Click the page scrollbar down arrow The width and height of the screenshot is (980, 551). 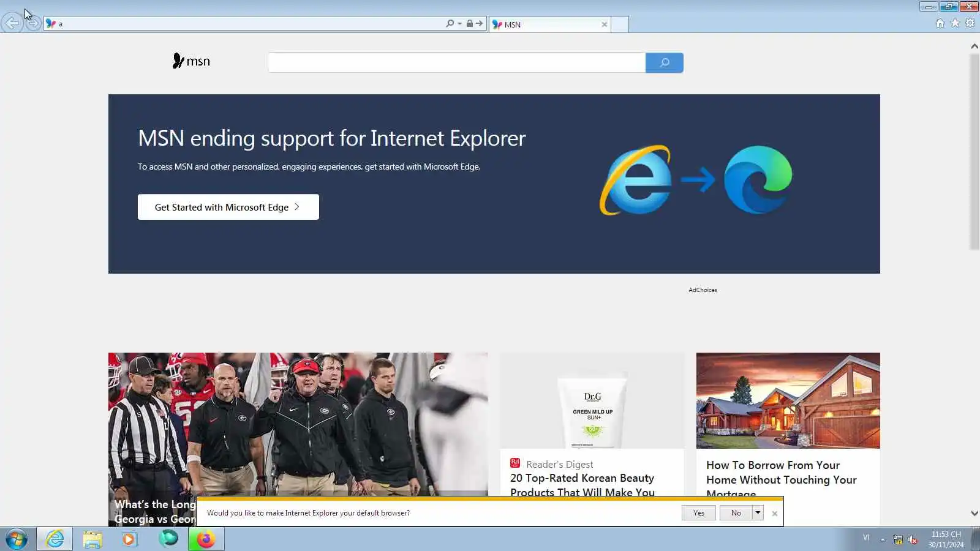coord(974,514)
